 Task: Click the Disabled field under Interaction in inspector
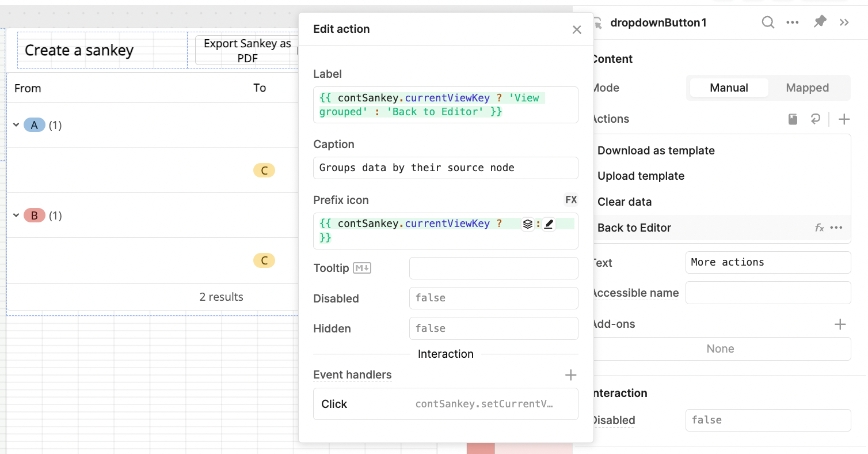pos(768,420)
